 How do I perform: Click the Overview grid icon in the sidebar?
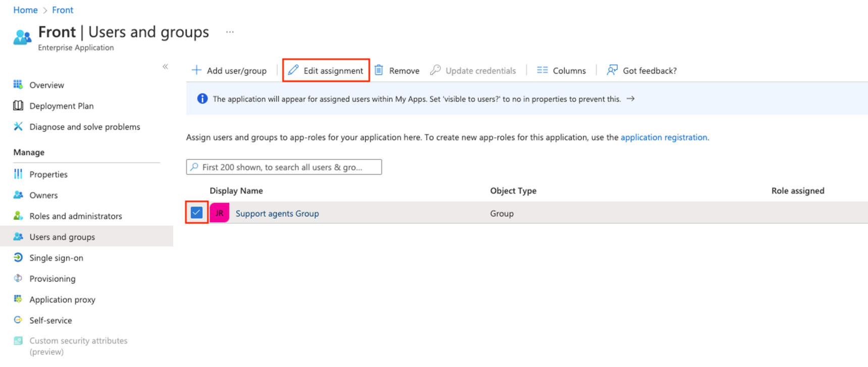tap(18, 85)
